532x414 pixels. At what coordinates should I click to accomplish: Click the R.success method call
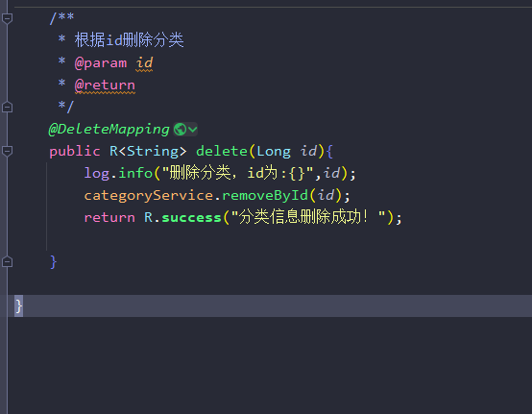click(182, 217)
